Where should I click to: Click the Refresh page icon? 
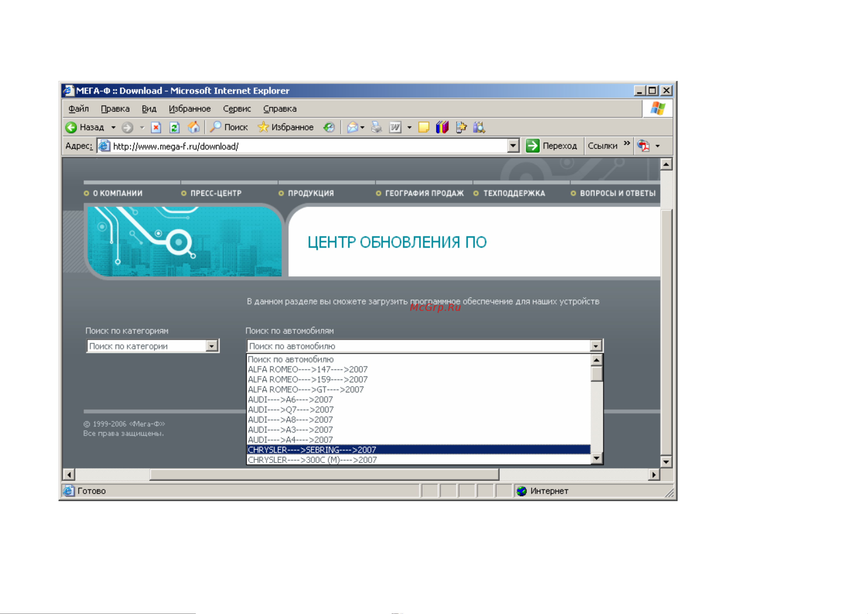[x=174, y=128]
